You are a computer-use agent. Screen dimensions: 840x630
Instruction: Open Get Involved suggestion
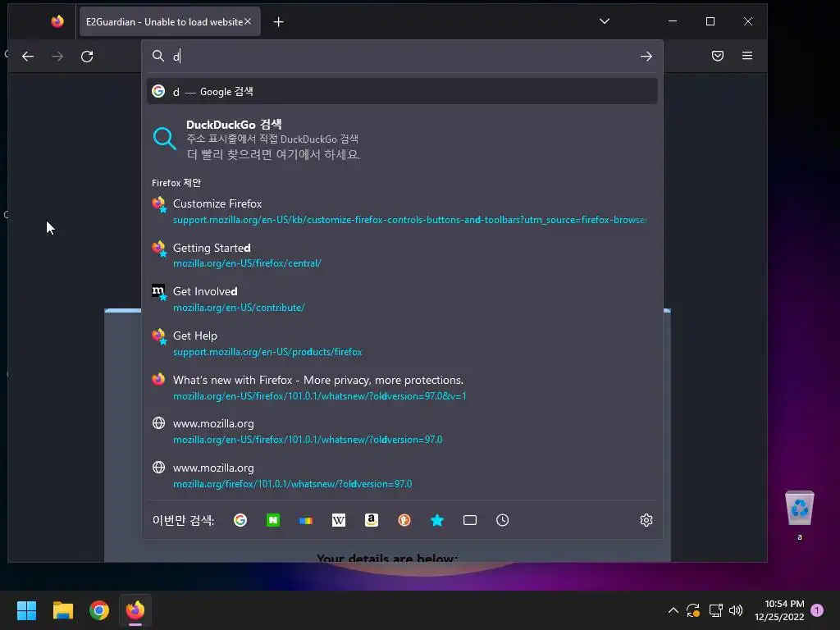click(402, 299)
